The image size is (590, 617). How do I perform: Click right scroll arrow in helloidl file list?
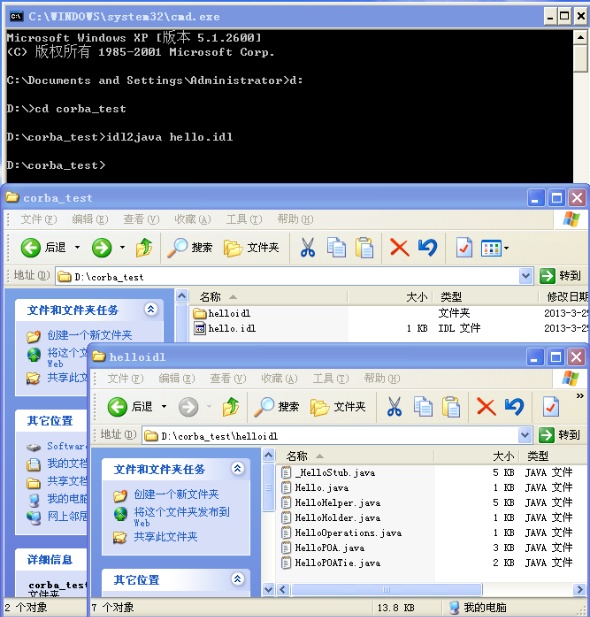[579, 589]
